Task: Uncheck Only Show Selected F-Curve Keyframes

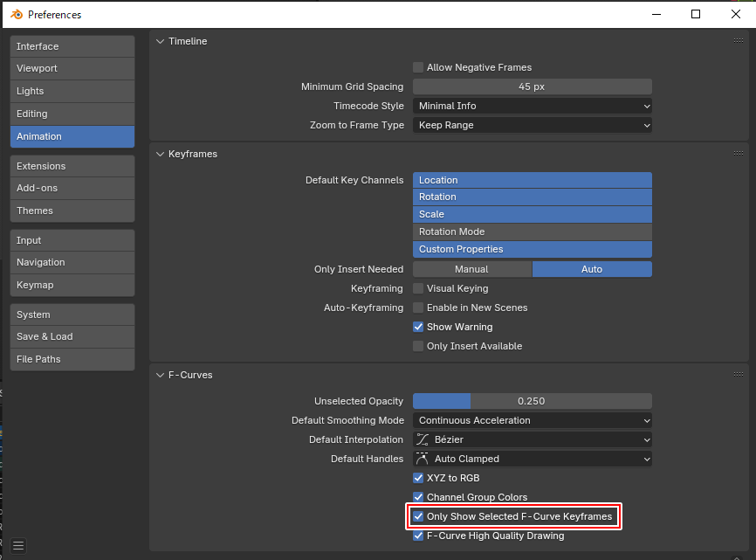Action: click(418, 516)
